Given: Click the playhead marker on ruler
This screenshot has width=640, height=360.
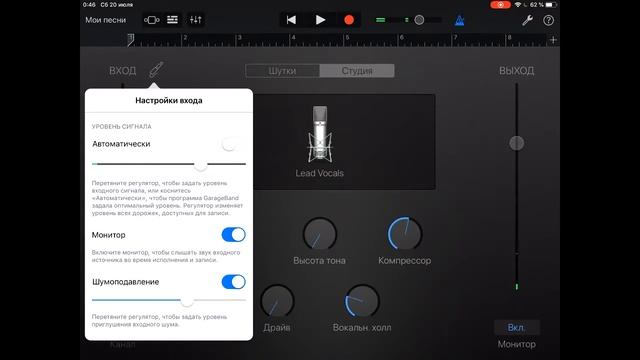Looking at the screenshot, I should pyautogui.click(x=130, y=40).
